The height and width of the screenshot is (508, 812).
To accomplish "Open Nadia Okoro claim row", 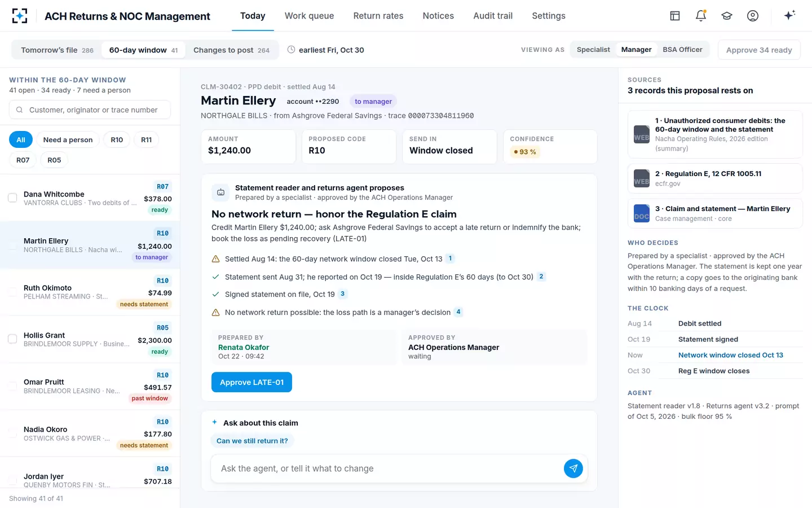I will (x=90, y=433).
